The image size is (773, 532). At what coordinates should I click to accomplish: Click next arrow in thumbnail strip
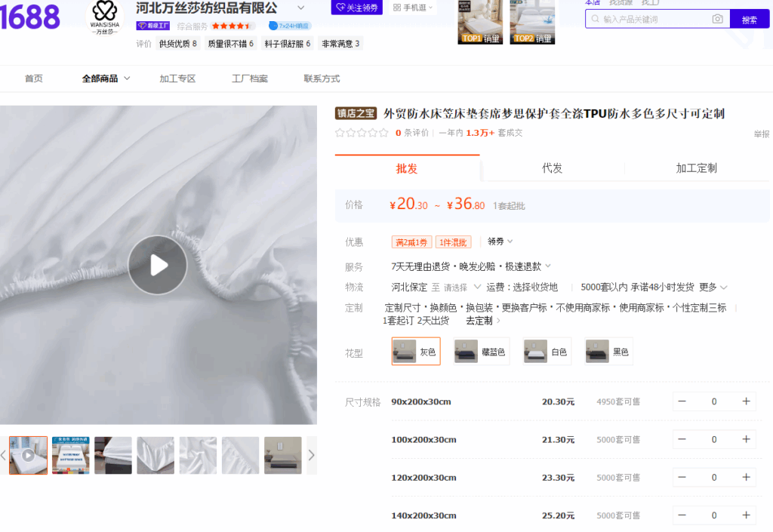point(311,455)
